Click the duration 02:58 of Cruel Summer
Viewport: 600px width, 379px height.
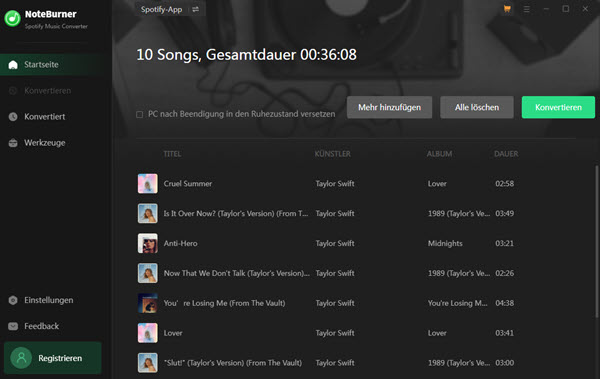(505, 184)
